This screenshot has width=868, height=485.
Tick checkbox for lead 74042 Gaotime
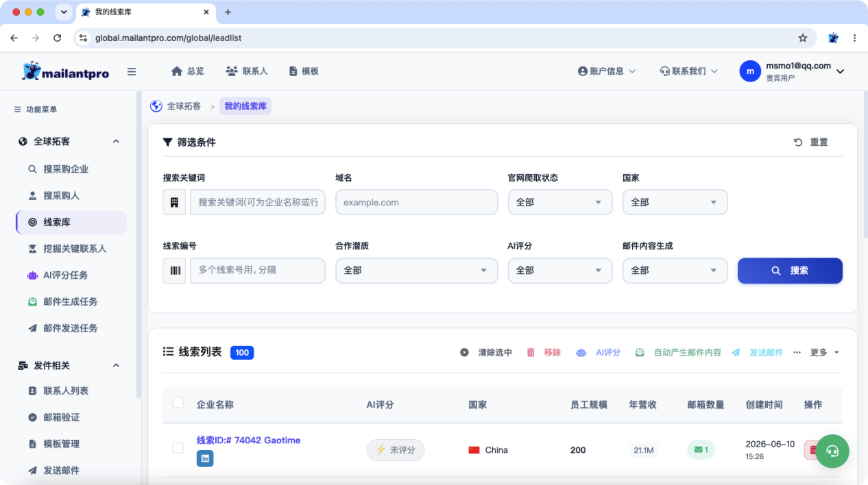178,448
